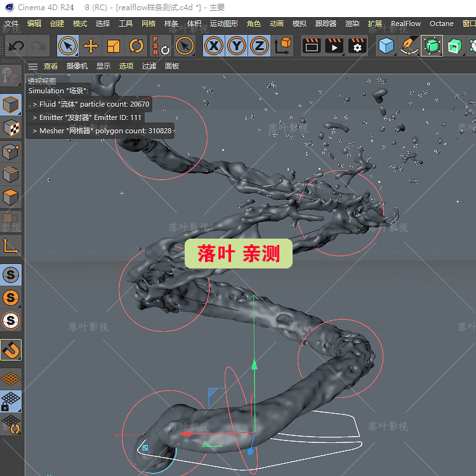This screenshot has height=476, width=476.
Task: Open viewport 查看 menu
Action: 50,66
